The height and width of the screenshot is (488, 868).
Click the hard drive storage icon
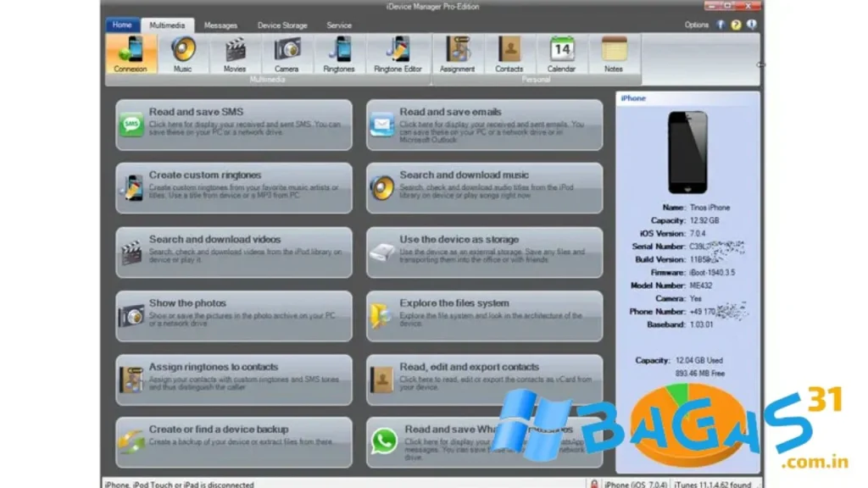click(x=382, y=252)
